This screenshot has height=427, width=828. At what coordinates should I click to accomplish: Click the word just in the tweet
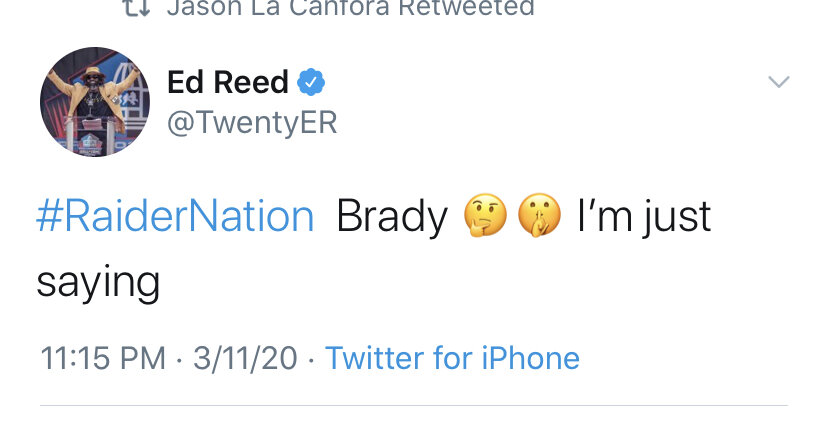(677, 217)
